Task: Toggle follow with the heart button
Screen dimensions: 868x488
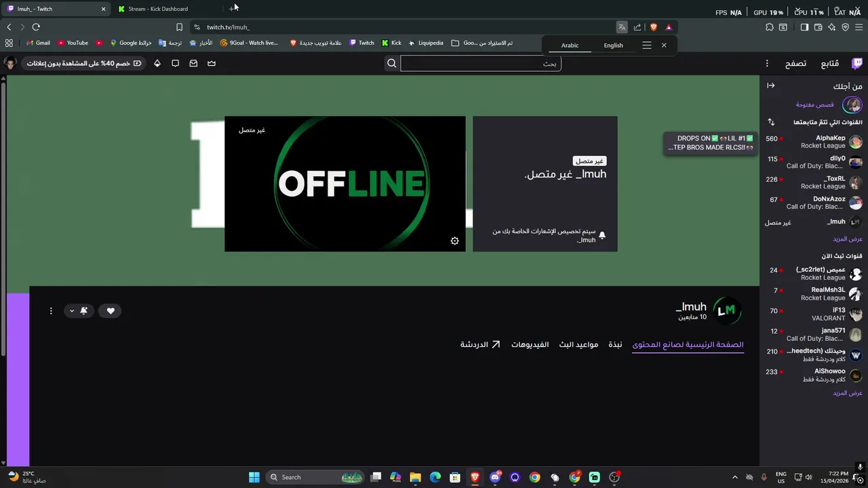Action: [x=111, y=311]
